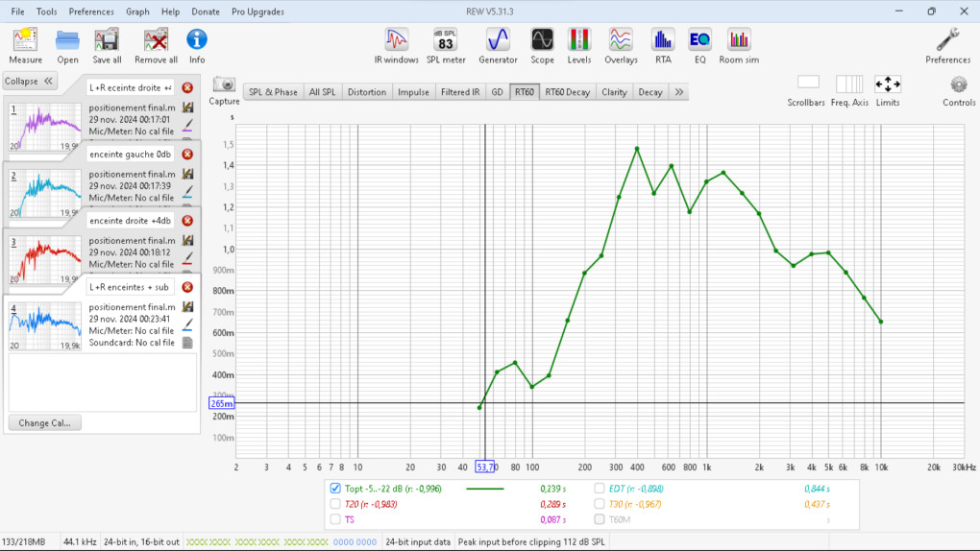Open Preferences via wrench icon
Viewport: 980px width, 551px height.
pyautogui.click(x=947, y=46)
